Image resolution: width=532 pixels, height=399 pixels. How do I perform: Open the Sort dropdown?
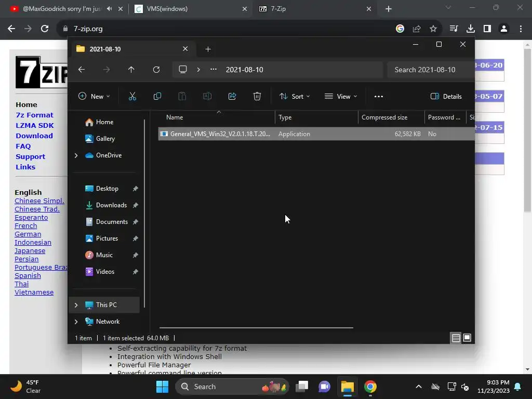point(295,96)
